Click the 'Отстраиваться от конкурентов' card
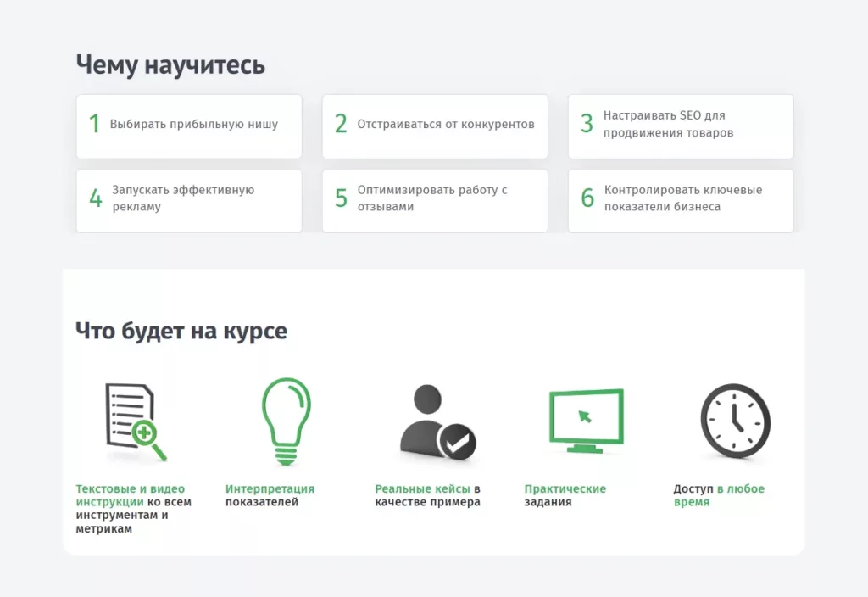868x597 pixels. [434, 126]
